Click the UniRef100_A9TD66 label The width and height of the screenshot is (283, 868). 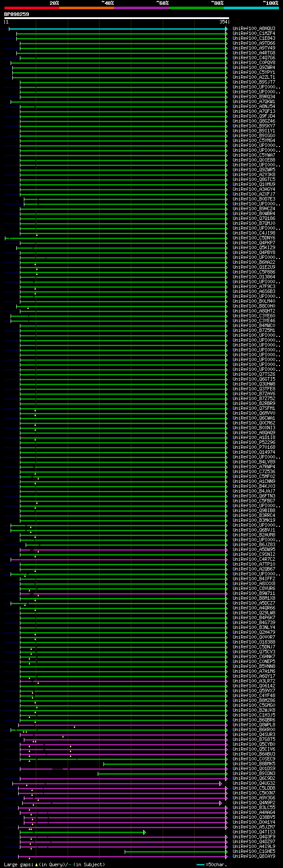(x=254, y=43)
